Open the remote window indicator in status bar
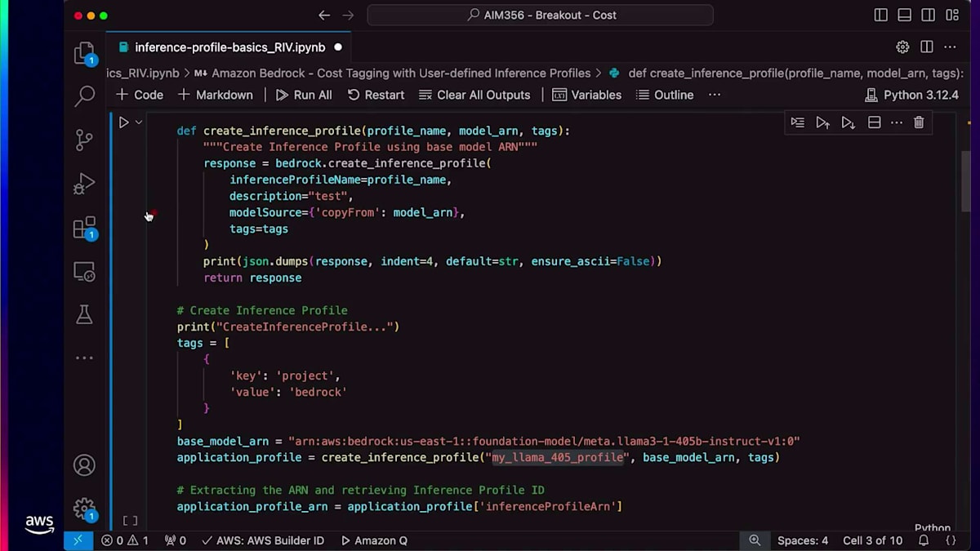The height and width of the screenshot is (551, 980). pos(78,540)
